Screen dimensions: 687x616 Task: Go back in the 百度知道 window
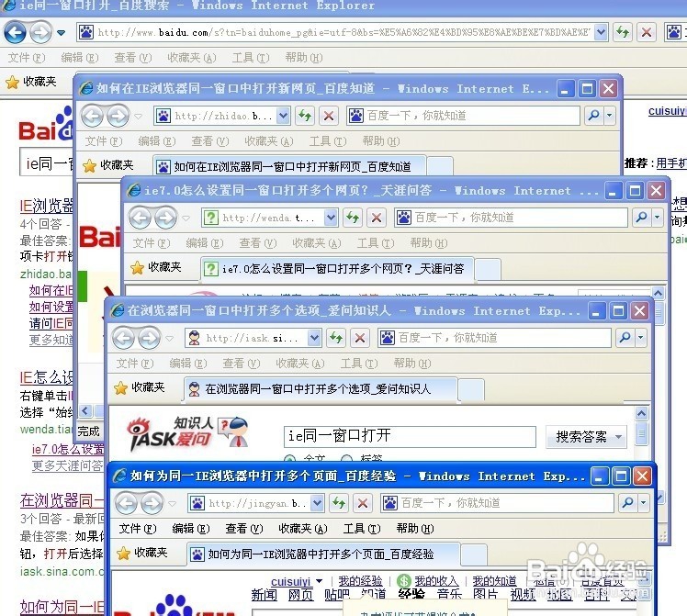pos(92,116)
